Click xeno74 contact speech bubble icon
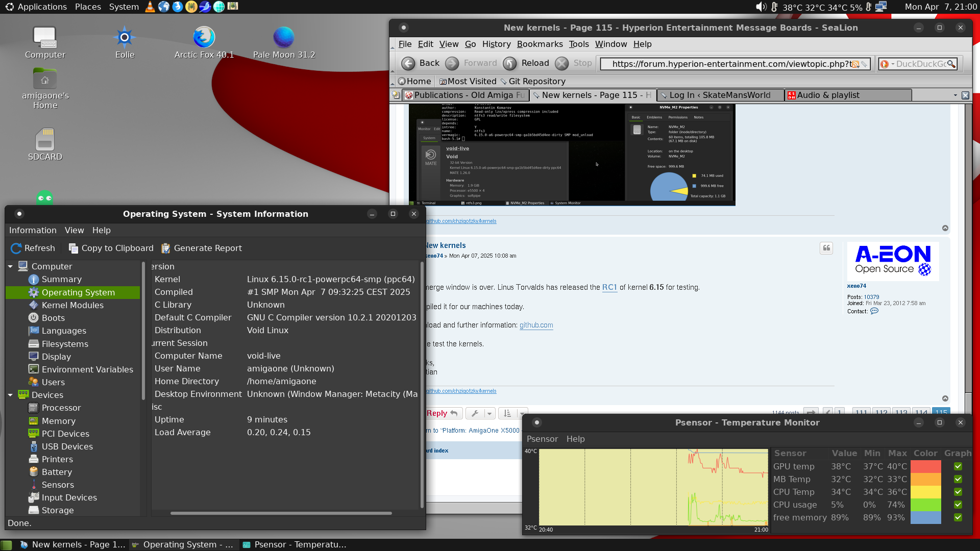 coord(874,311)
